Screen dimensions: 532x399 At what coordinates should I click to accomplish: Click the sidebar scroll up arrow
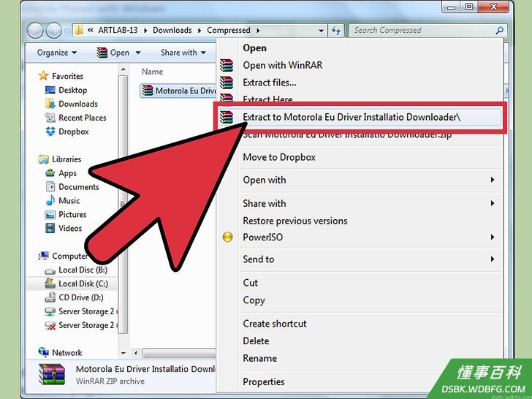[123, 69]
